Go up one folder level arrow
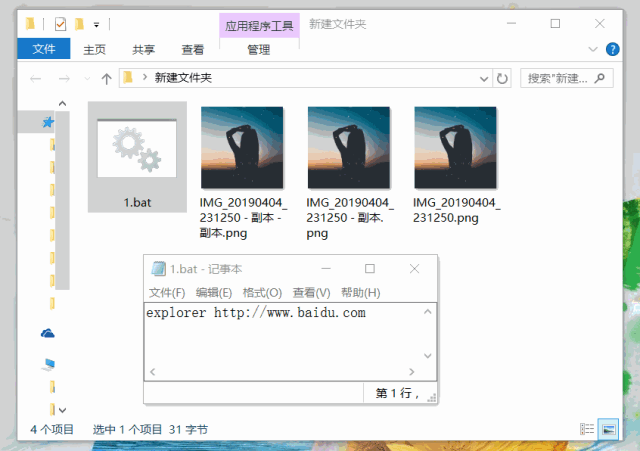Viewport: 640px width, 451px height. 107,78
